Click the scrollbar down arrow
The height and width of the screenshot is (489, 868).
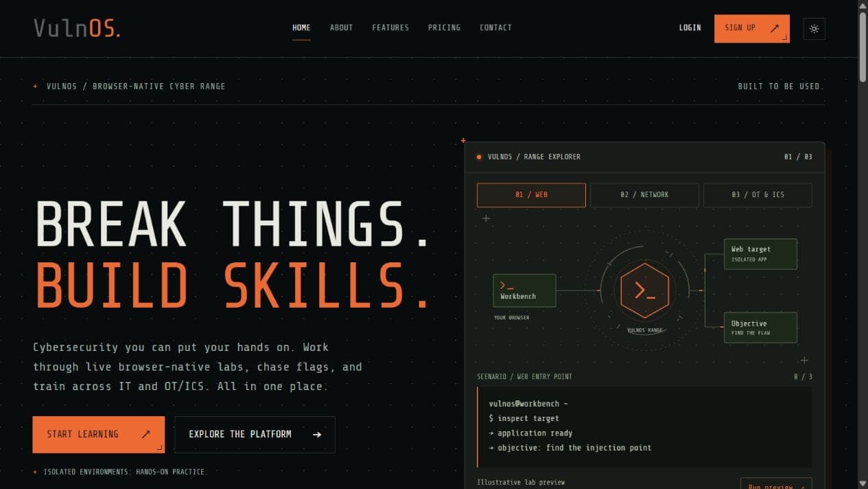[863, 484]
